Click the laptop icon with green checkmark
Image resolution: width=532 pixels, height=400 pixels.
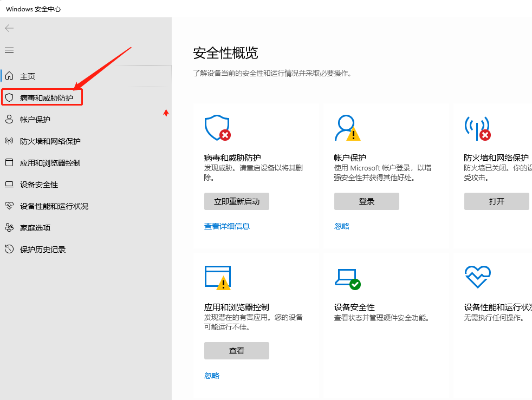(347, 279)
